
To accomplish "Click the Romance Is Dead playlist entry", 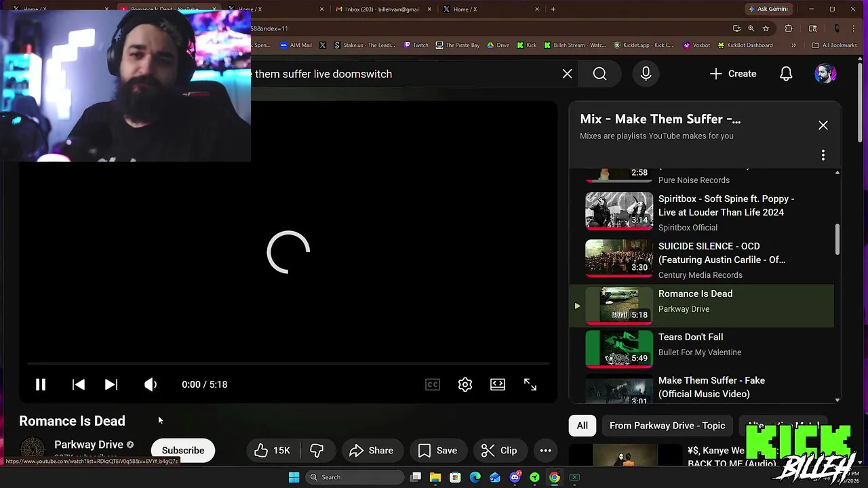I will point(703,306).
